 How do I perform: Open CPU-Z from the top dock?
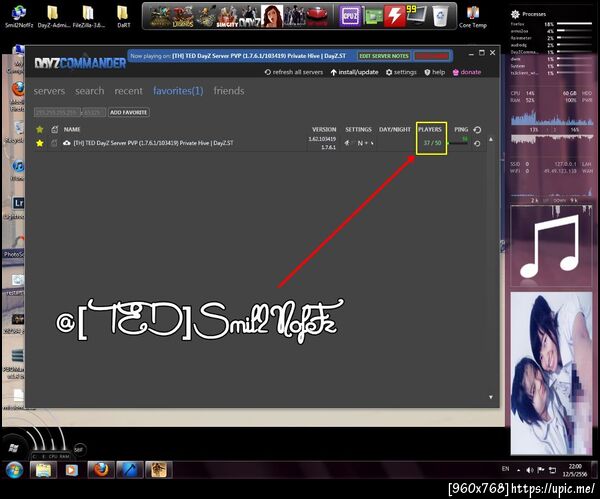[350, 16]
